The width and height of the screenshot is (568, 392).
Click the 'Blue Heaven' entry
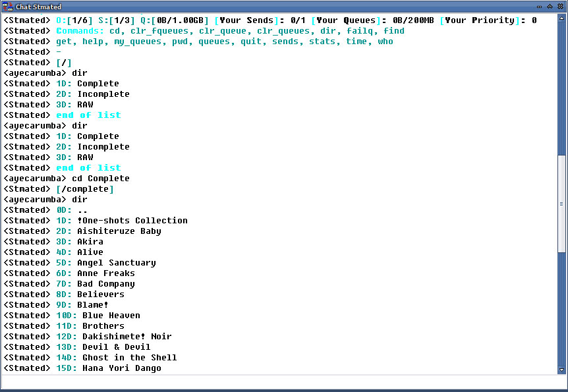pyautogui.click(x=111, y=315)
